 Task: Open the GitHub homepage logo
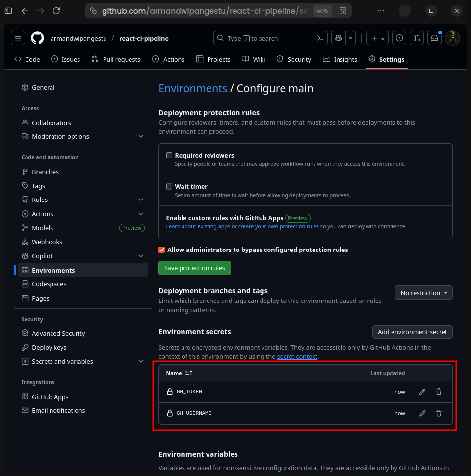(37, 38)
